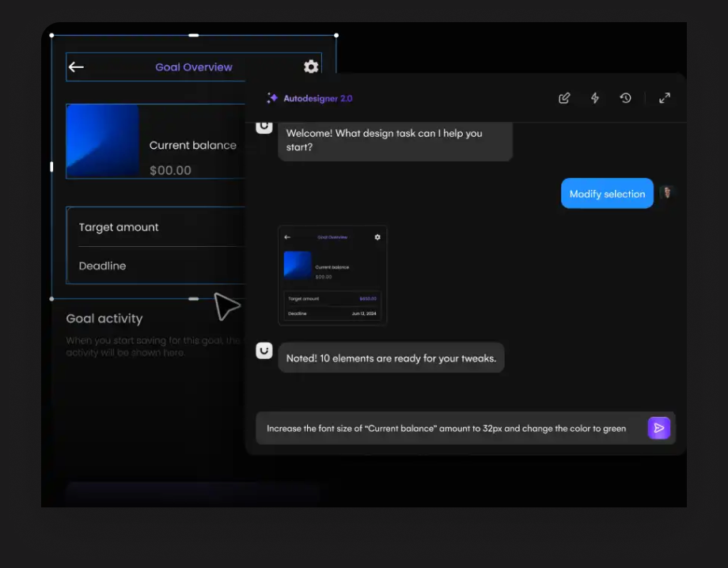
Task: Click the blue gradient image in balance card
Action: coord(103,141)
